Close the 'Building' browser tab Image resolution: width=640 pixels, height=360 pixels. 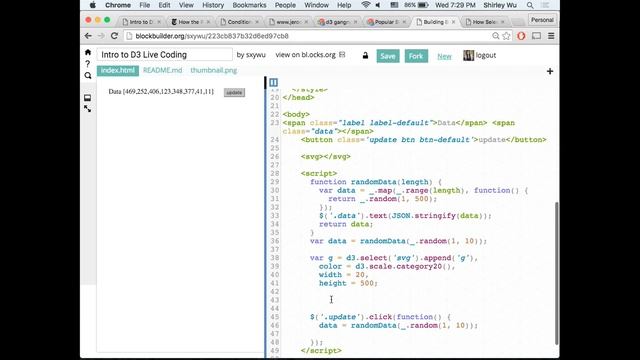click(453, 22)
